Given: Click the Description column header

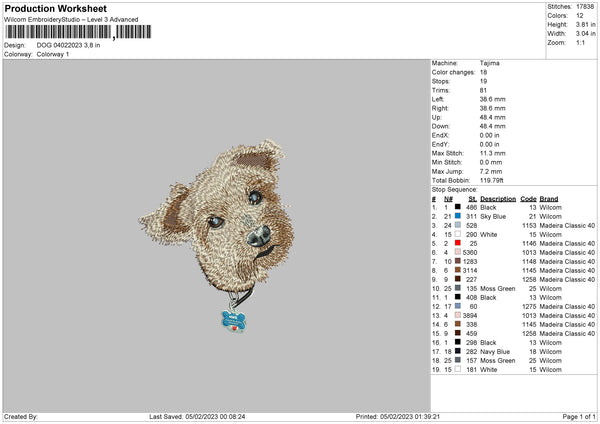Looking at the screenshot, I should 497,198.
